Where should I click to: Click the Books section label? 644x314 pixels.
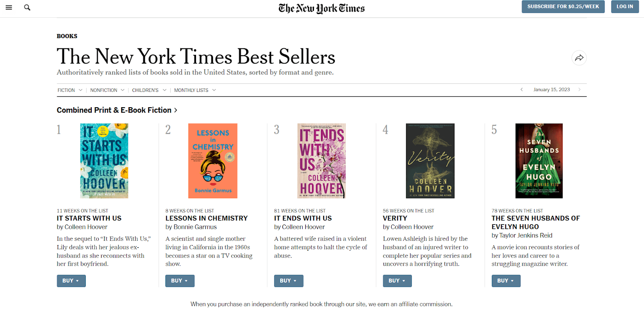(67, 36)
